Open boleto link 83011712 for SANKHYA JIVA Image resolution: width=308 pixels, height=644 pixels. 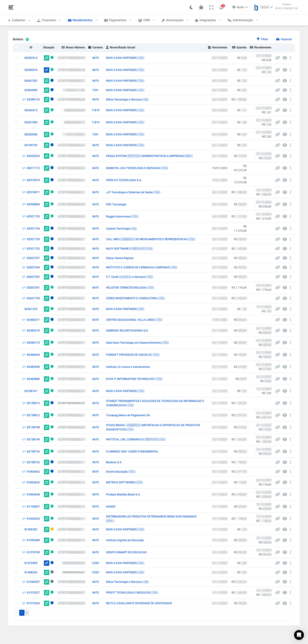[33, 168]
